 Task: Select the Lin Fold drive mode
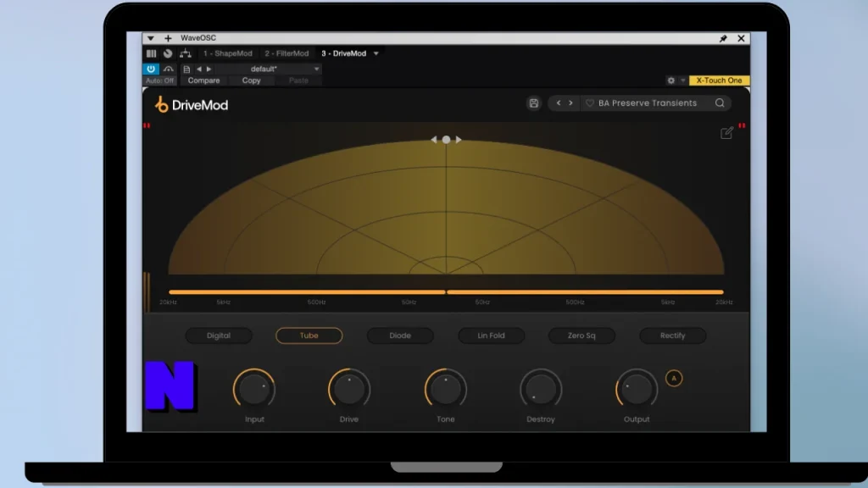pos(491,335)
